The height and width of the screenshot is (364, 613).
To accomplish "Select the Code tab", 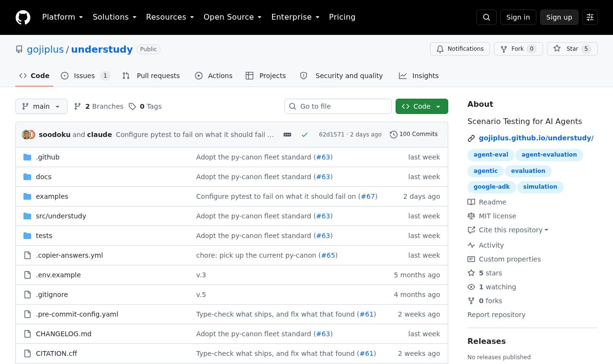I will [34, 76].
